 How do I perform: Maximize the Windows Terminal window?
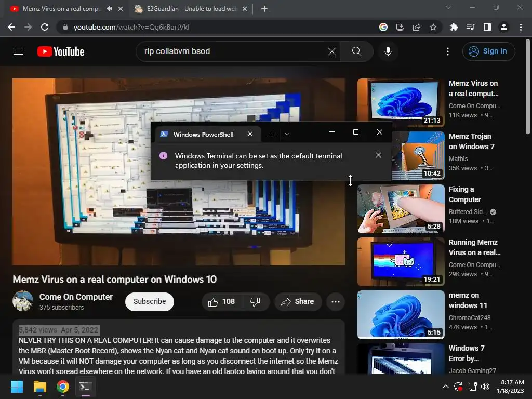point(355,132)
